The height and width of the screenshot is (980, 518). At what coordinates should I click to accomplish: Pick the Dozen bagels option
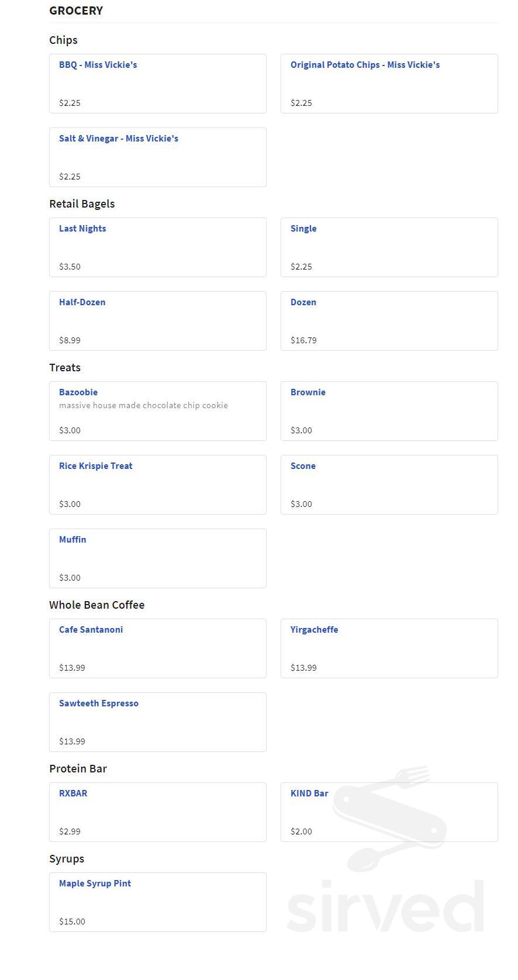(x=389, y=321)
